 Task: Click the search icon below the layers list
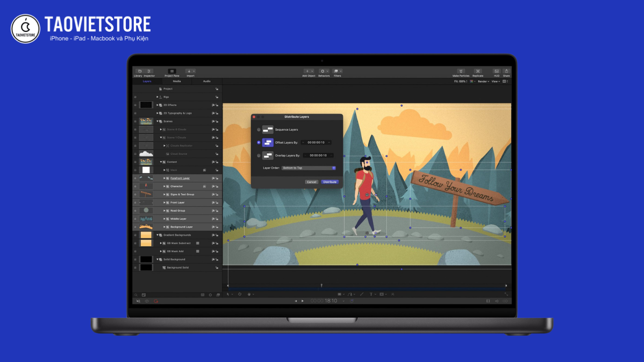click(x=136, y=295)
